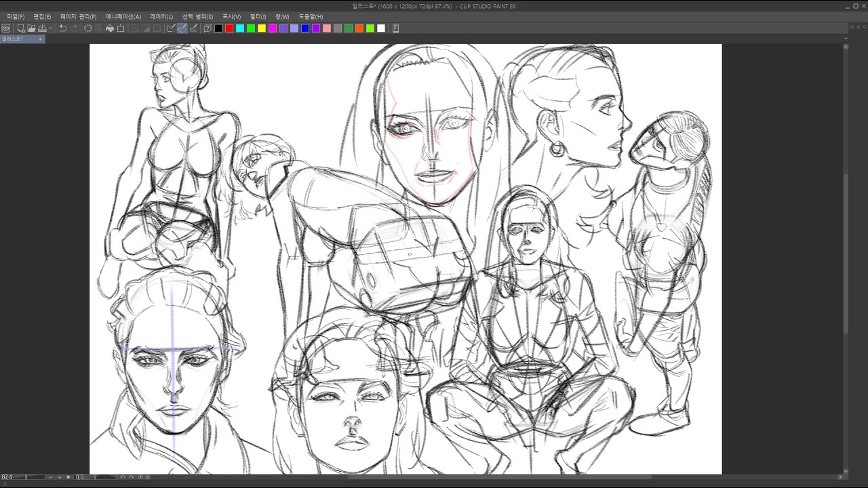Open the 레이어(L) menu
868x488 pixels.
click(x=161, y=16)
